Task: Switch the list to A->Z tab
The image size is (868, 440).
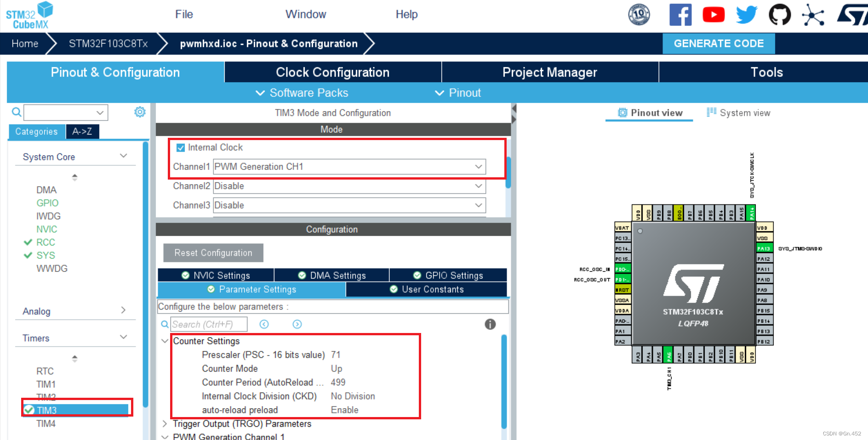Action: click(x=82, y=131)
